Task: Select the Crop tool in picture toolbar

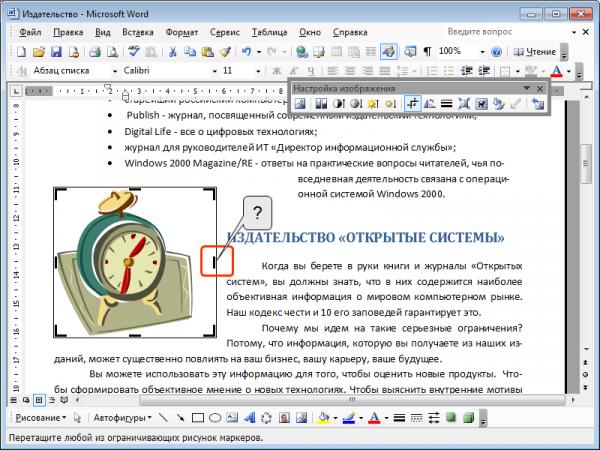Action: [412, 103]
